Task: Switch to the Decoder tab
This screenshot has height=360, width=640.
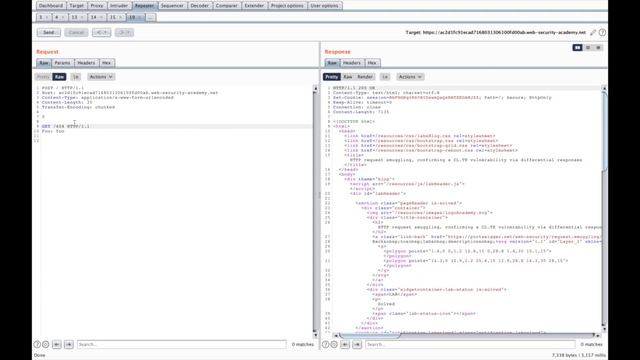Action: point(200,6)
